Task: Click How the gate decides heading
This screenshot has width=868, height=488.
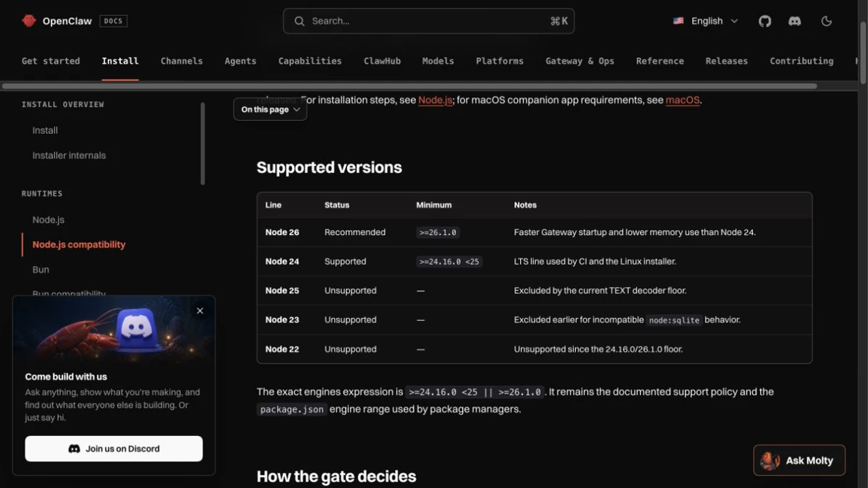Action: point(336,476)
